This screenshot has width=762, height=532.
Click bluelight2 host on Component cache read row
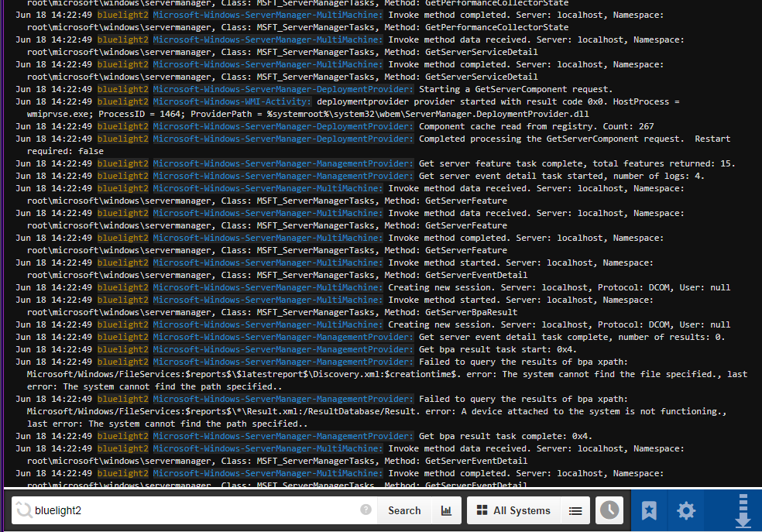tap(123, 126)
